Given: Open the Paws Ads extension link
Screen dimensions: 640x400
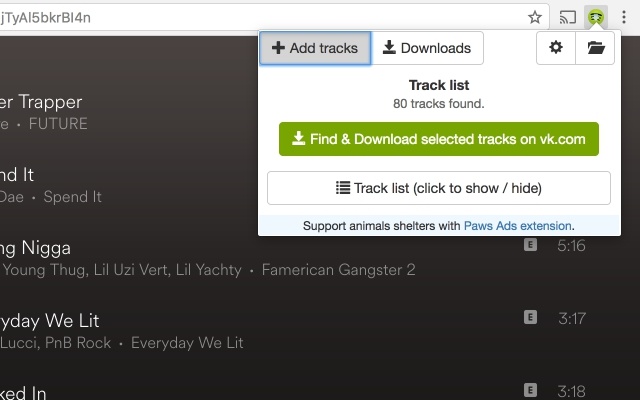Looking at the screenshot, I should pyautogui.click(x=518, y=226).
